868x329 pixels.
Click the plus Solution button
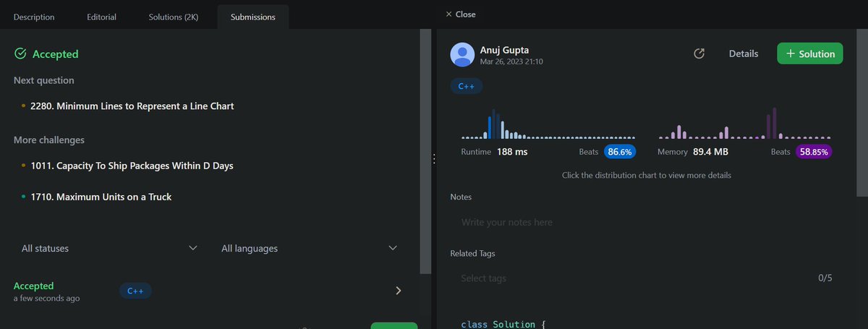click(809, 54)
